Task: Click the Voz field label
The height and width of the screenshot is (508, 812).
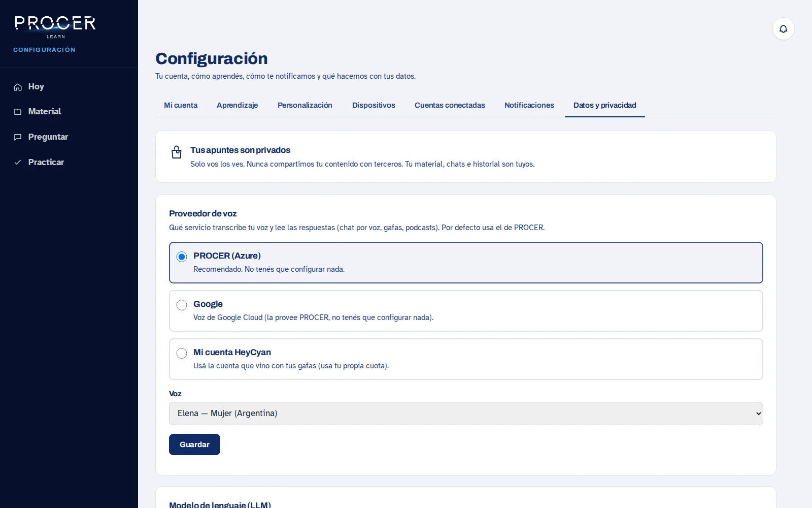Action: pyautogui.click(x=175, y=394)
